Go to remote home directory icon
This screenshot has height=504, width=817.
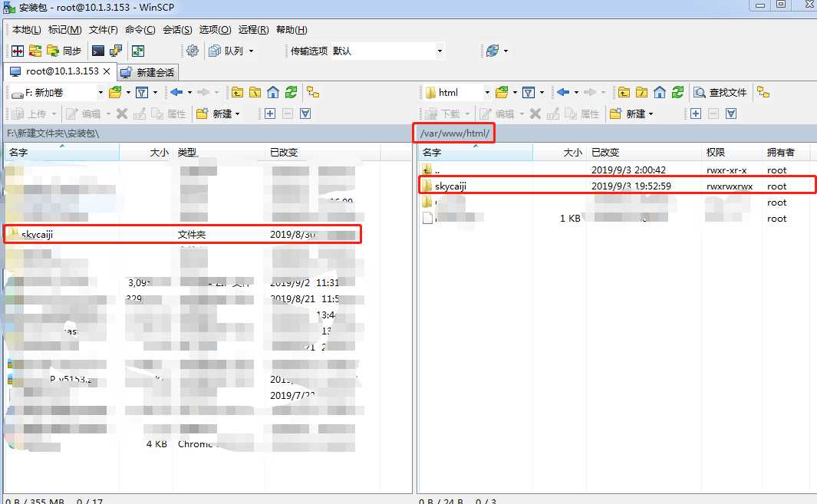click(x=660, y=92)
